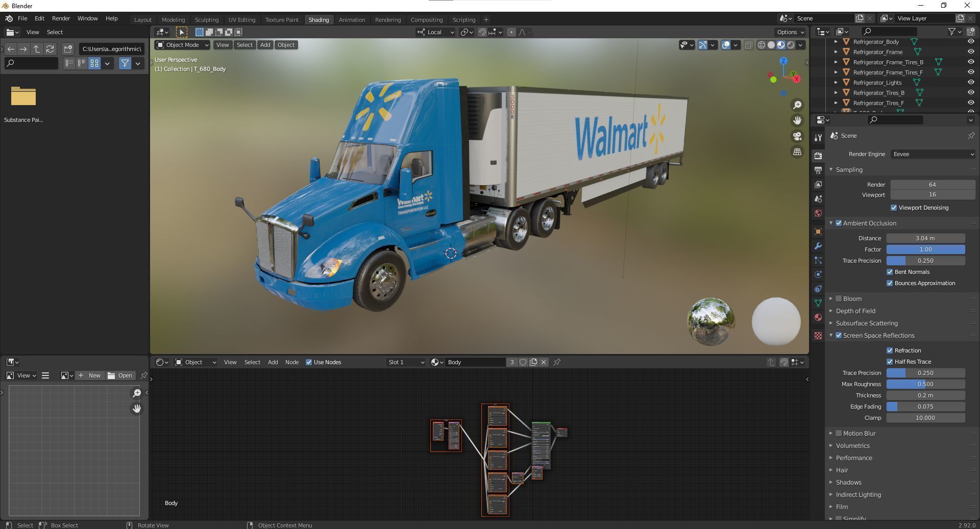Open the Slot 1 material dropdown
The height and width of the screenshot is (529, 980).
click(x=406, y=362)
